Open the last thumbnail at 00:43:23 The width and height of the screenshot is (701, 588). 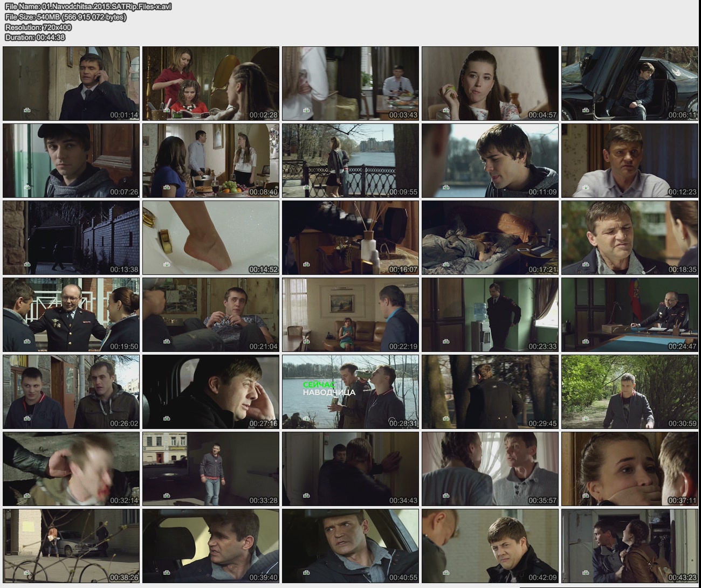point(629,546)
